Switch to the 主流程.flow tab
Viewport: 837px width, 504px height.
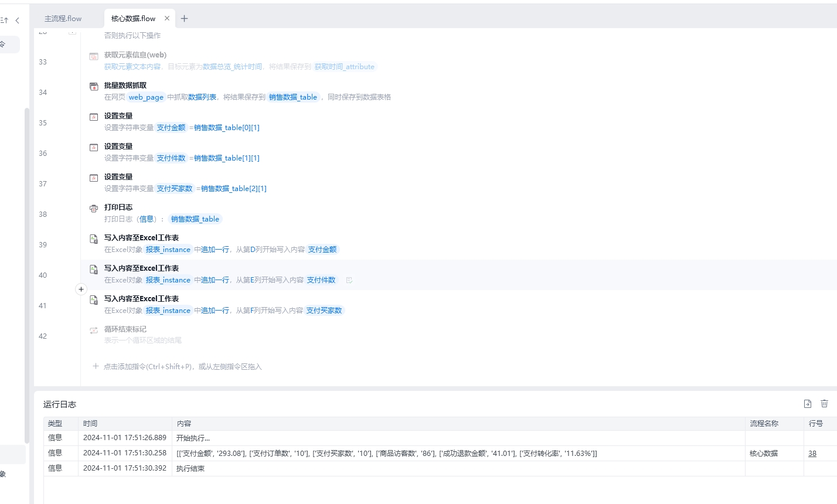pyautogui.click(x=63, y=18)
